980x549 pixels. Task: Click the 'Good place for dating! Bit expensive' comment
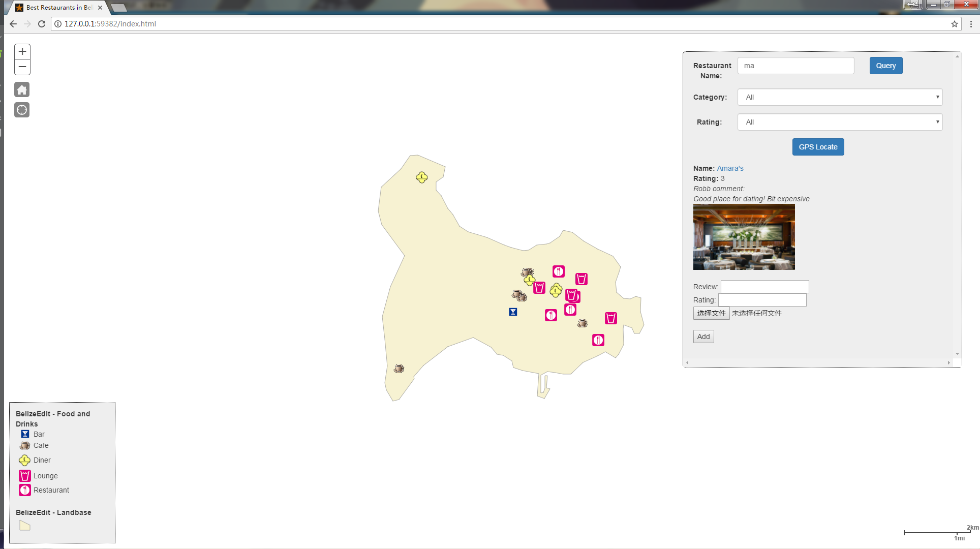[751, 199]
